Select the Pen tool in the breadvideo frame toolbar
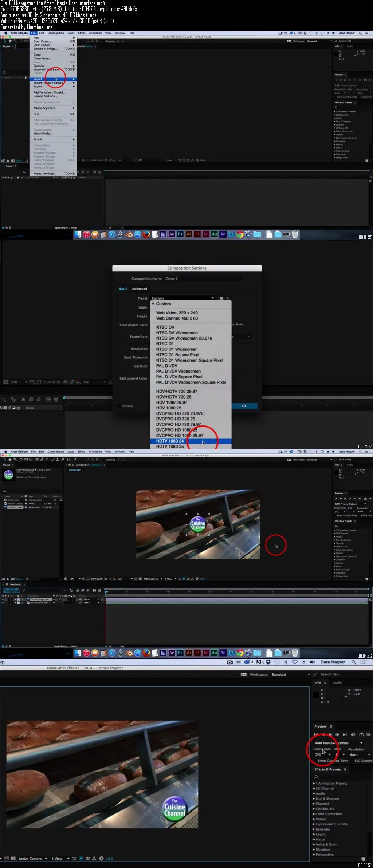Image resolution: width=373 pixels, height=868 pixels. [42, 459]
